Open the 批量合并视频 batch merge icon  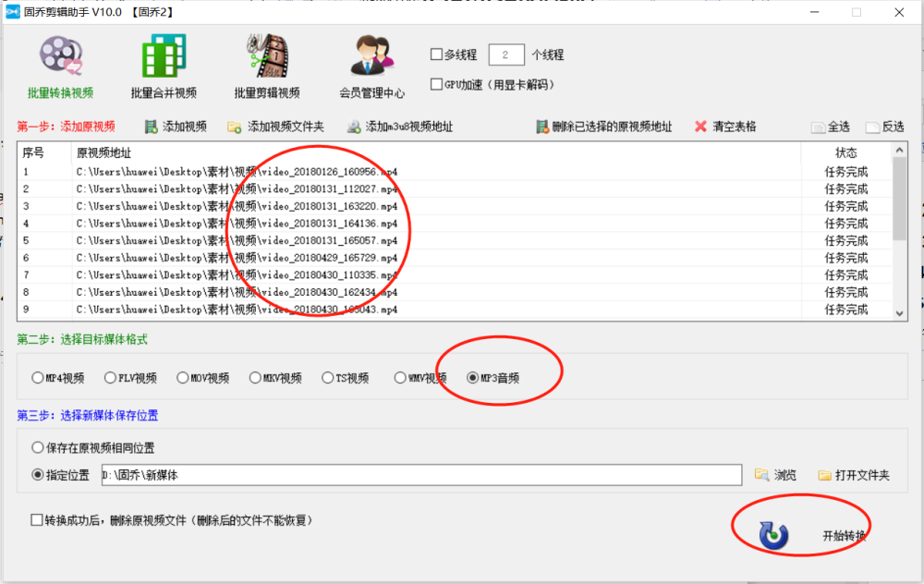[164, 55]
